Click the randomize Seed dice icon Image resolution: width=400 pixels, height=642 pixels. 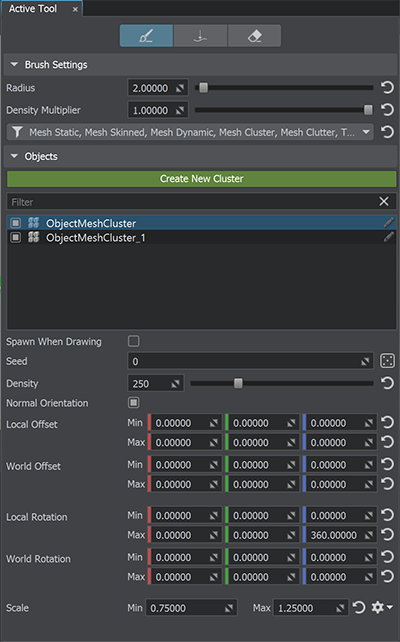click(387, 361)
